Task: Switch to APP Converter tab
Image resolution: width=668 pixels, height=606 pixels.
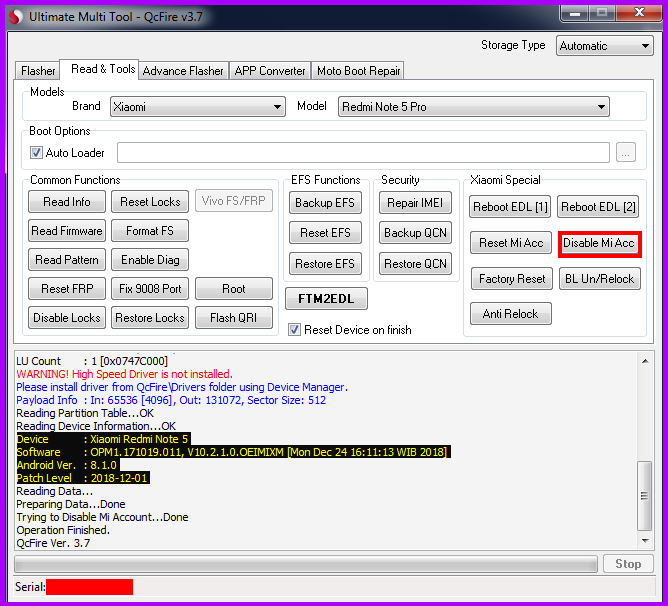Action: [x=270, y=71]
